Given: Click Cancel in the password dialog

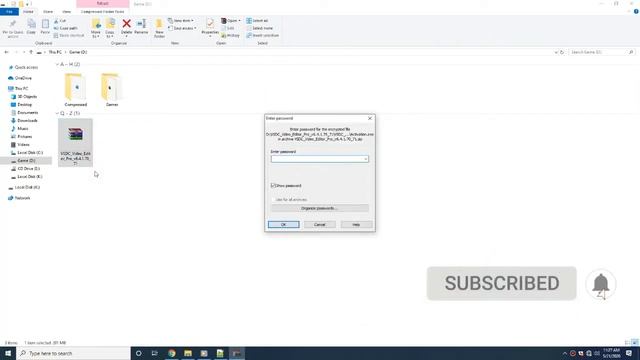Looking at the screenshot, I should (x=320, y=225).
